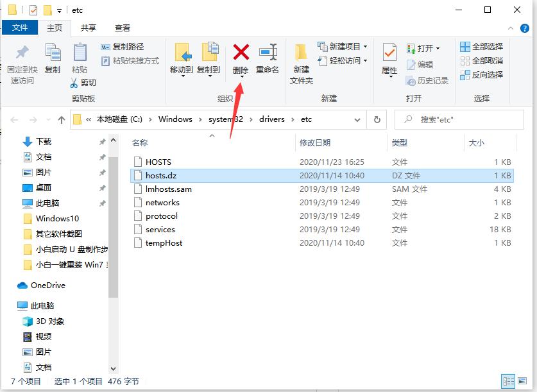Click Invert selection (反向选择)
537x392 pixels.
[482, 75]
